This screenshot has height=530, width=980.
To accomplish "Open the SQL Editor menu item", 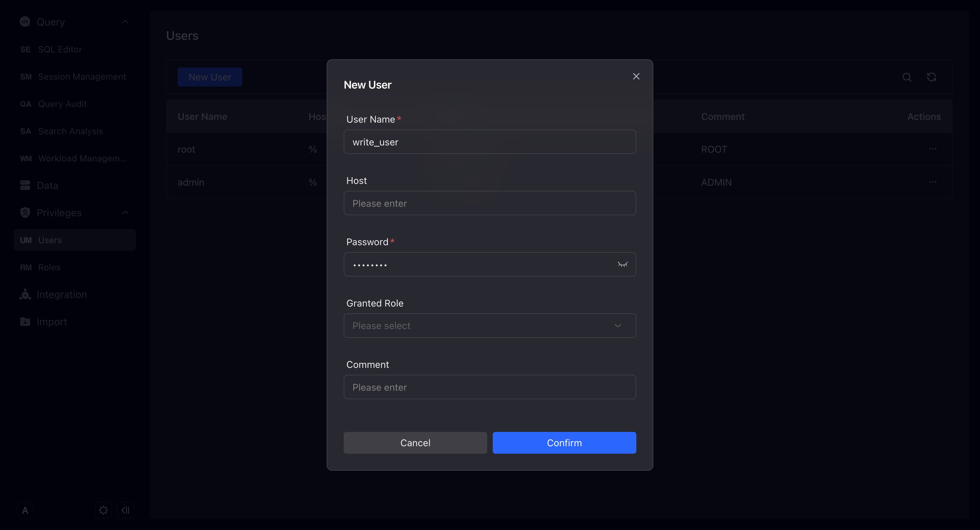I will (x=60, y=49).
